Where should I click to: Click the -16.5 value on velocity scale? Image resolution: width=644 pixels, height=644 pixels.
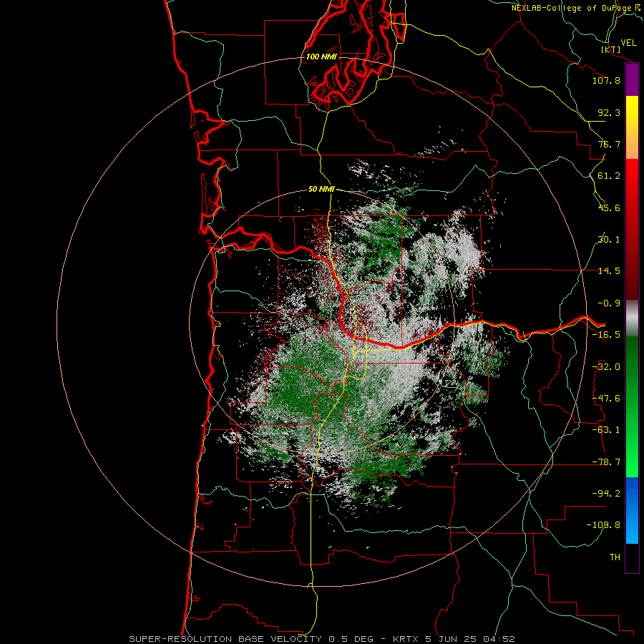pyautogui.click(x=606, y=335)
